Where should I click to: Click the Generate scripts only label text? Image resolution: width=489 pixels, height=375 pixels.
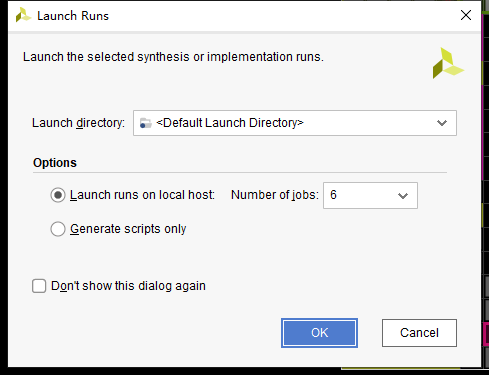coord(128,229)
